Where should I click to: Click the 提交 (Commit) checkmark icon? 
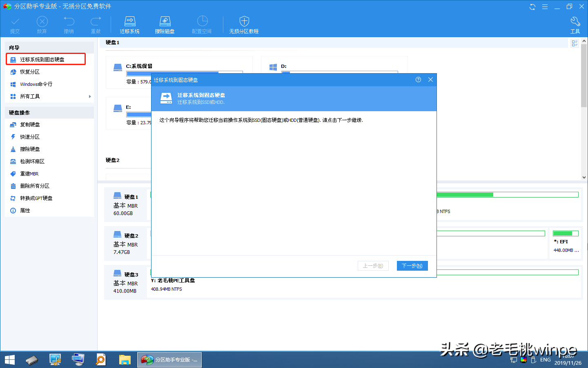(x=15, y=24)
